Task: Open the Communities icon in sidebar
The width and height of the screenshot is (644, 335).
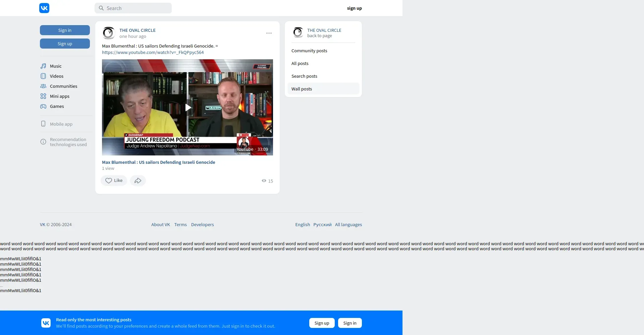Action: coord(43,86)
